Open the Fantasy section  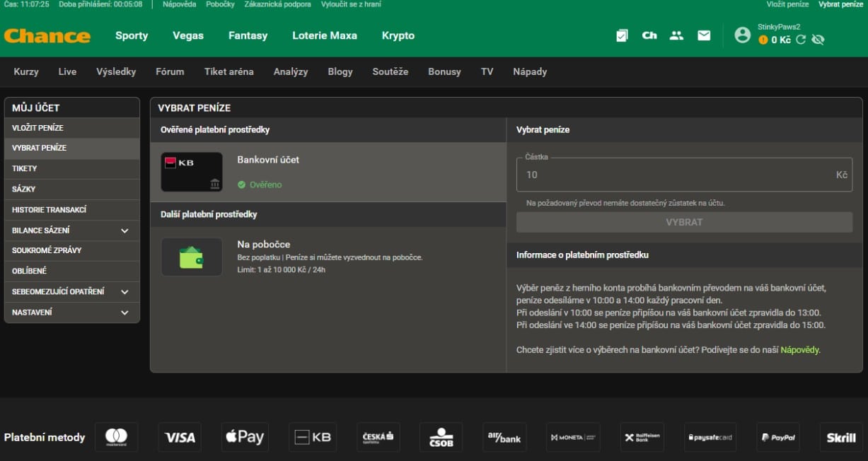pos(248,35)
